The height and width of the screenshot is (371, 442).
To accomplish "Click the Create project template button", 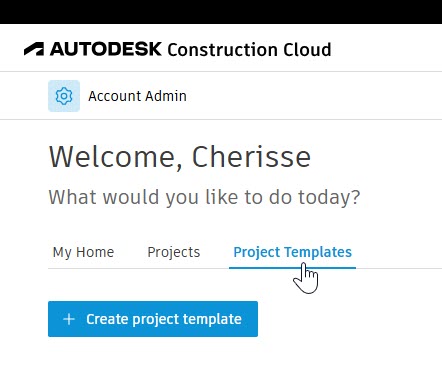I will [153, 319].
